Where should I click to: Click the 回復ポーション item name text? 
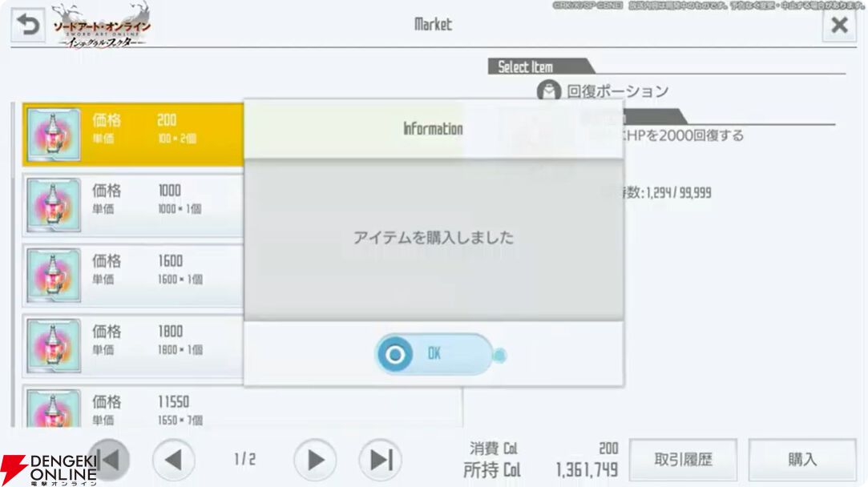click(x=617, y=91)
